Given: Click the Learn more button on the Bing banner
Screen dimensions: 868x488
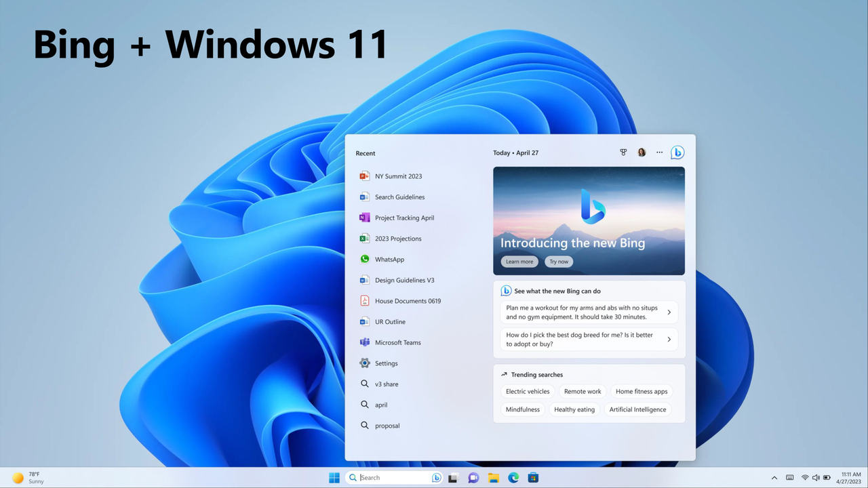Looking at the screenshot, I should tap(519, 261).
